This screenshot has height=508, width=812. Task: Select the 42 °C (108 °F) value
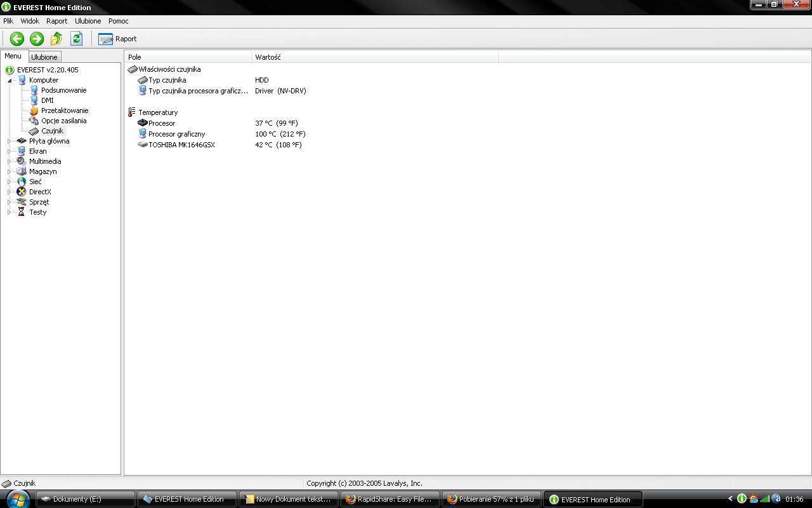(x=278, y=145)
